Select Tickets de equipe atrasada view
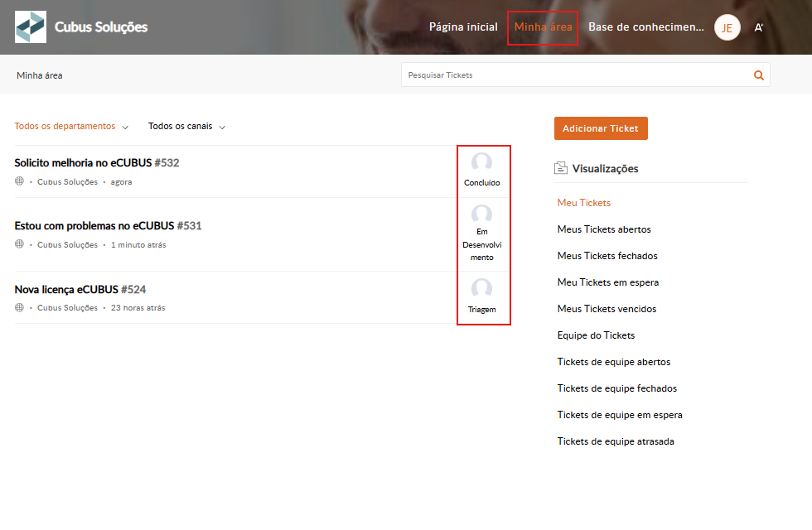The width and height of the screenshot is (812, 530). 616,441
